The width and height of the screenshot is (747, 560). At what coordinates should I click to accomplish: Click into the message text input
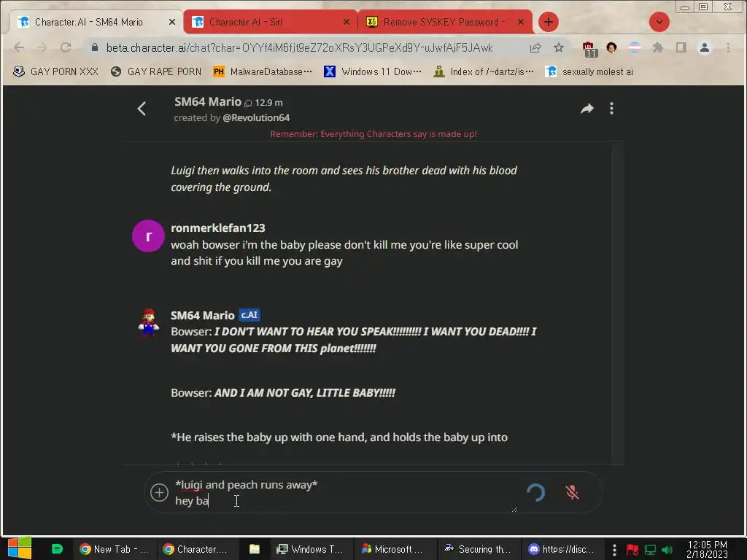point(345,492)
